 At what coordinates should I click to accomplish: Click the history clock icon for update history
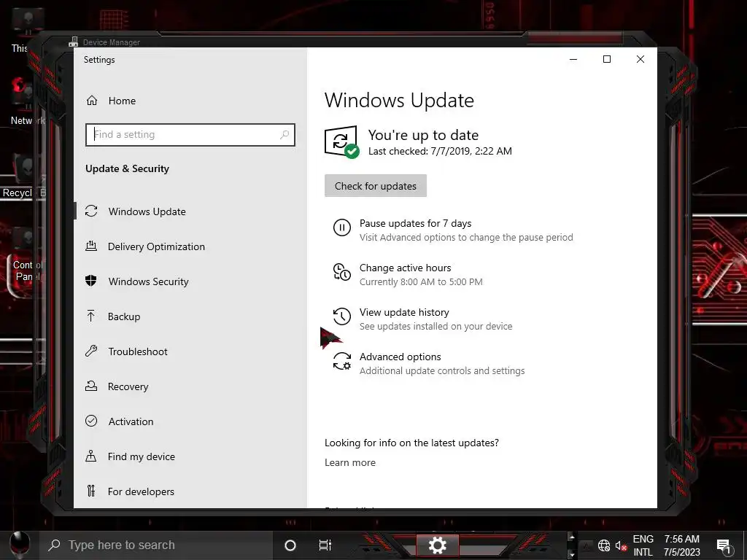coord(341,316)
